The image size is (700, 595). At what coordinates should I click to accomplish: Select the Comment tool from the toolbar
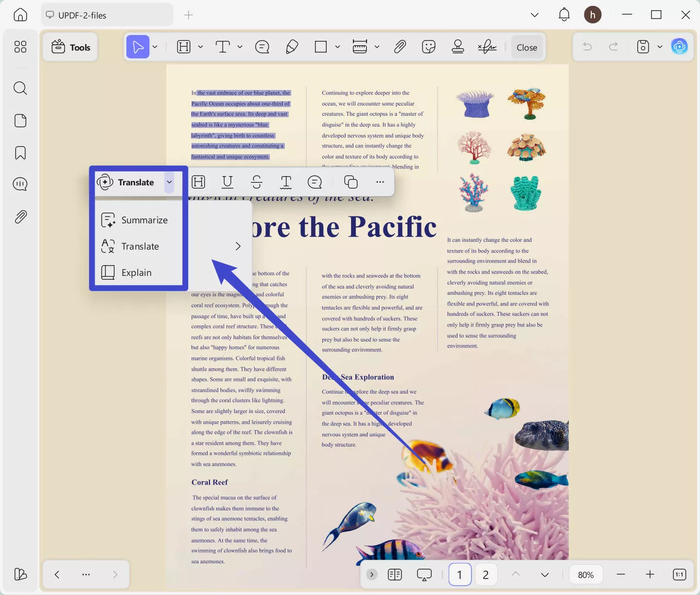click(262, 47)
